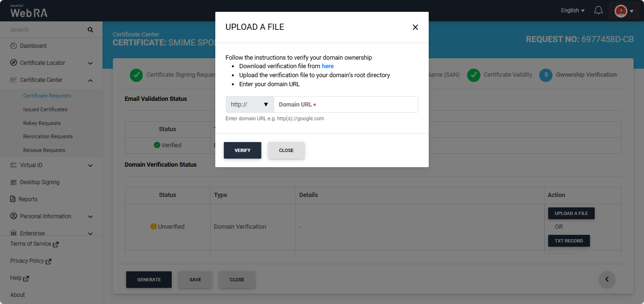Collapse the Certificate Center section
The height and width of the screenshot is (304, 644).
(90, 80)
